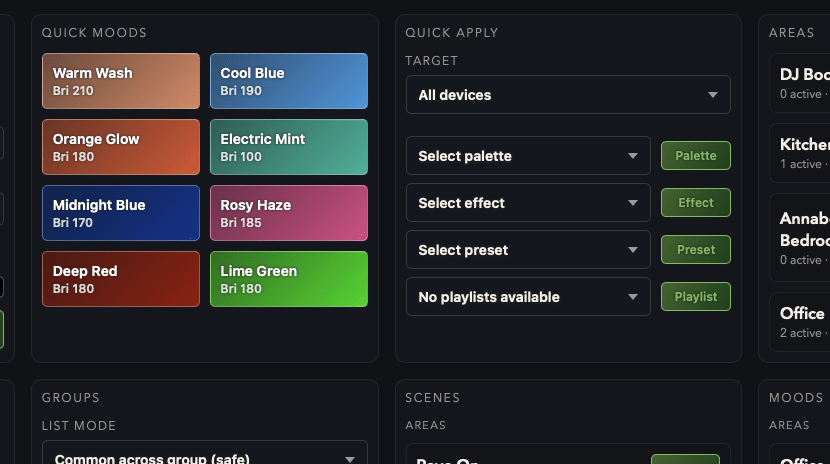Apply the Cool Blue mood

point(289,81)
